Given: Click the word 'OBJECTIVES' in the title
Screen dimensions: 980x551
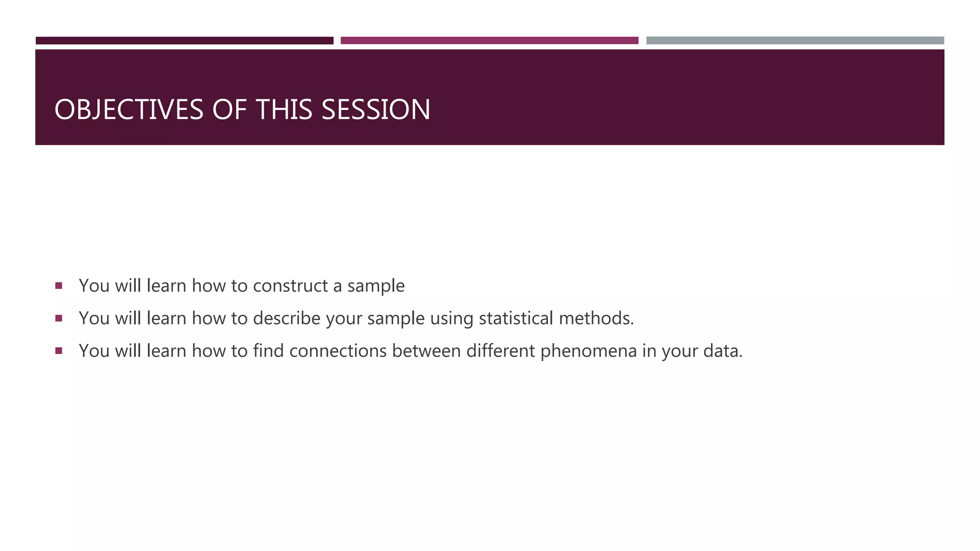Looking at the screenshot, I should coord(129,110).
